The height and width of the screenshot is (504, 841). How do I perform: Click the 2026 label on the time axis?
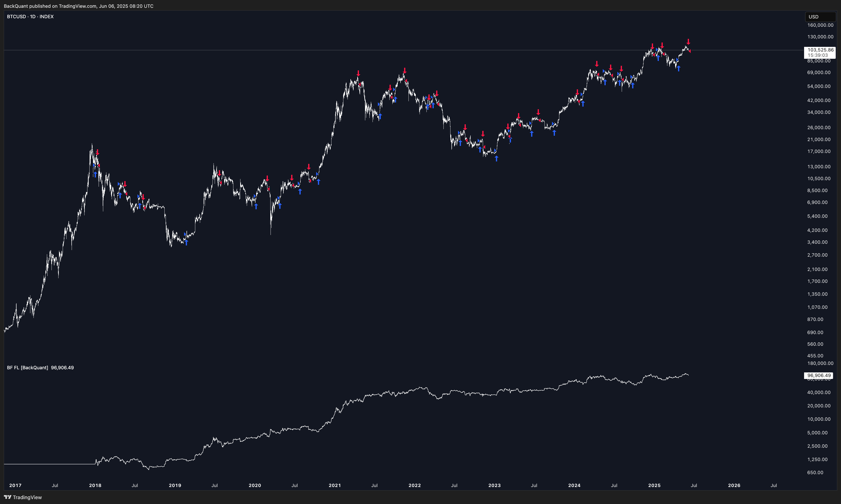pos(734,485)
